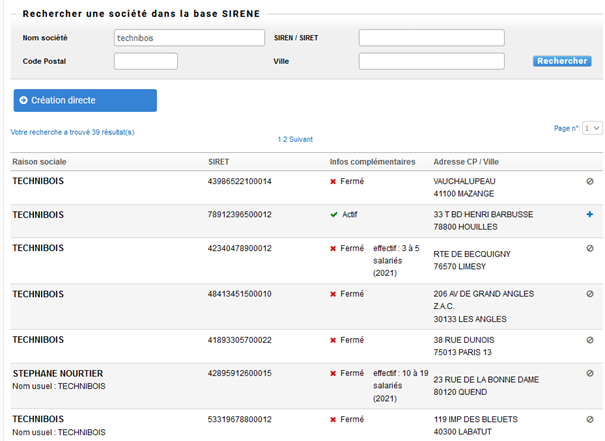605x441 pixels.
Task: Click the red cross status for SIRET 41893305700022
Action: (333, 340)
